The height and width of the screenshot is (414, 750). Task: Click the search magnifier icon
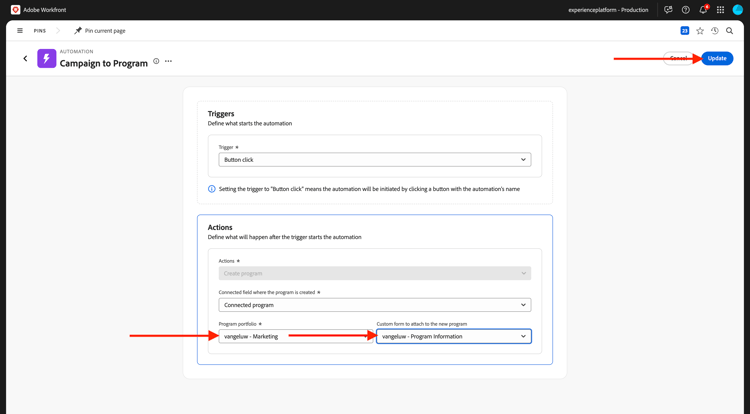pos(730,31)
